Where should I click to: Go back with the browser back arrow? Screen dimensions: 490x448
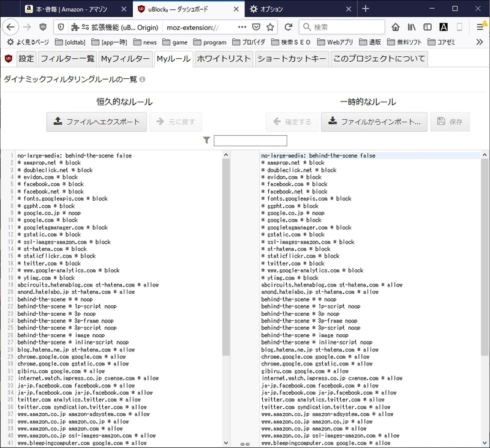(x=10, y=27)
